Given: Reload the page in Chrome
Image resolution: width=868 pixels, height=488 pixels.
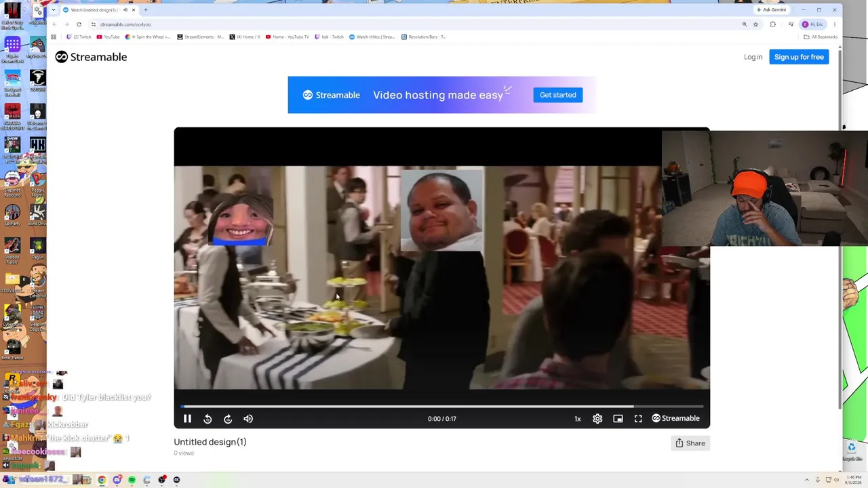Looking at the screenshot, I should [79, 24].
